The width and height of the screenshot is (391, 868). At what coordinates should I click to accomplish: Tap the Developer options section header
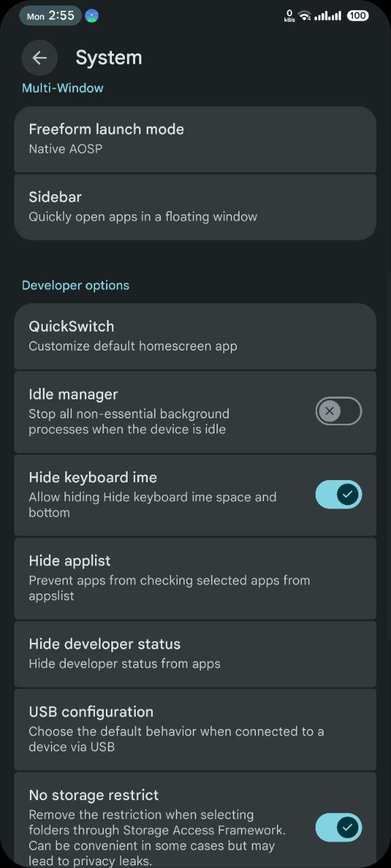coord(75,285)
